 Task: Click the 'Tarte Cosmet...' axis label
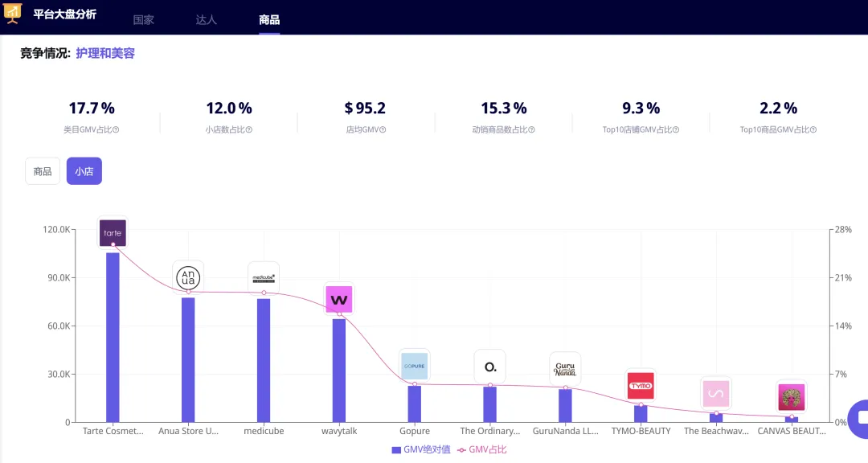click(x=113, y=431)
